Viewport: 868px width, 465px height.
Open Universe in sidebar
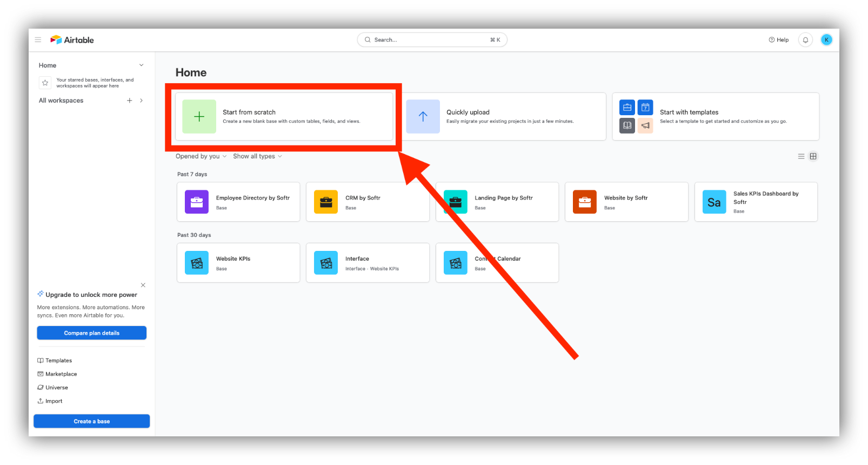(x=53, y=388)
